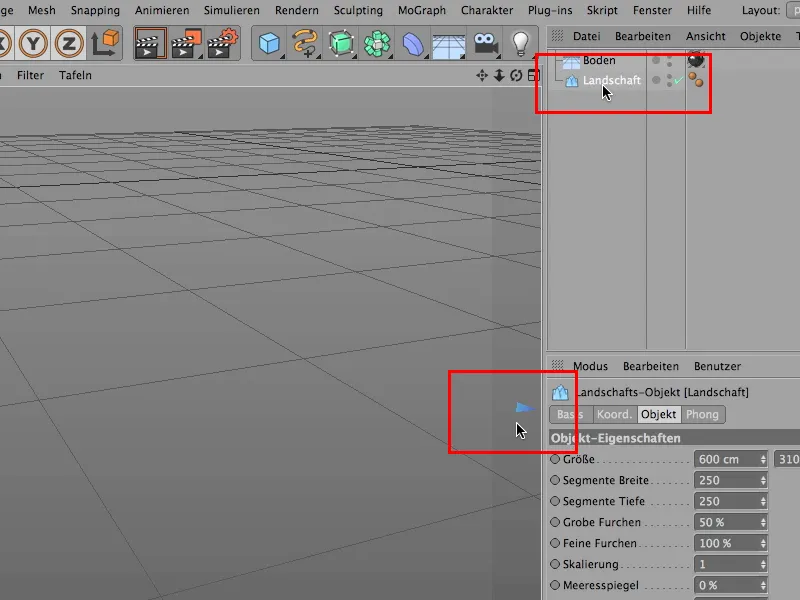Click the Meeresspiegel keyframe circle
This screenshot has width=800, height=600.
click(555, 585)
